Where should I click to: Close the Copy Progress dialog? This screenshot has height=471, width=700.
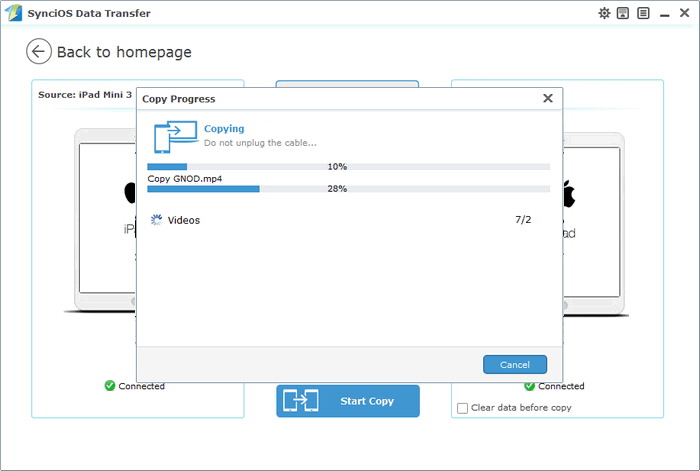[548, 98]
